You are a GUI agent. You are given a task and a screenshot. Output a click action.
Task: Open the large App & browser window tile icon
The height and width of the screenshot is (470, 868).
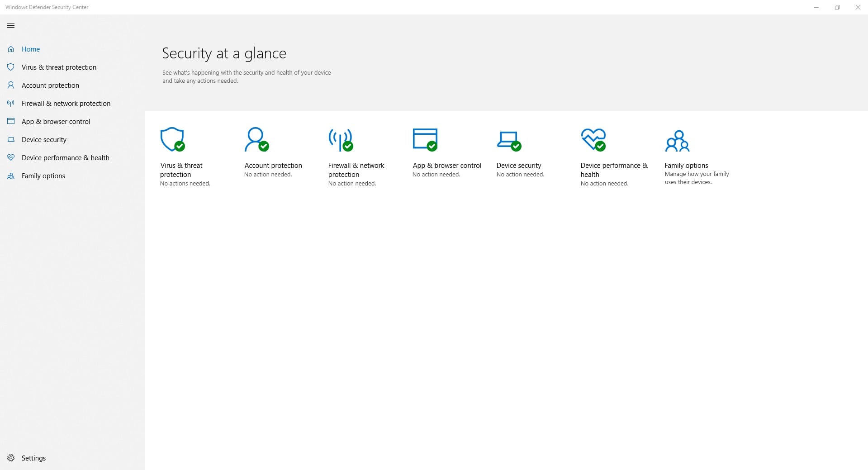(x=425, y=139)
